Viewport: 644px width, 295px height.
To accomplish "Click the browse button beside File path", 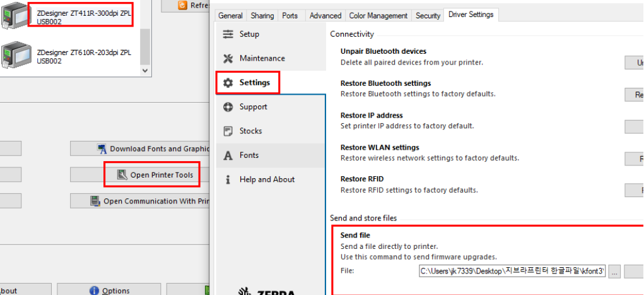I will point(614,272).
